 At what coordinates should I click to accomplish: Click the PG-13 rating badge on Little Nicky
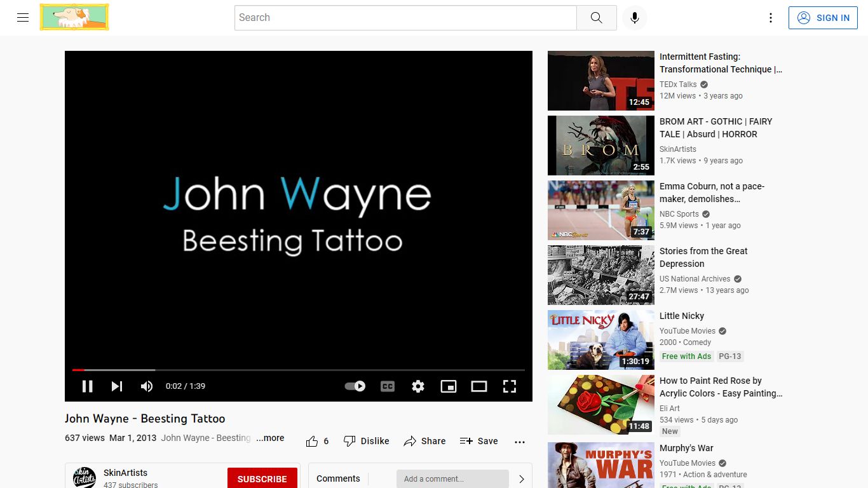coord(730,356)
